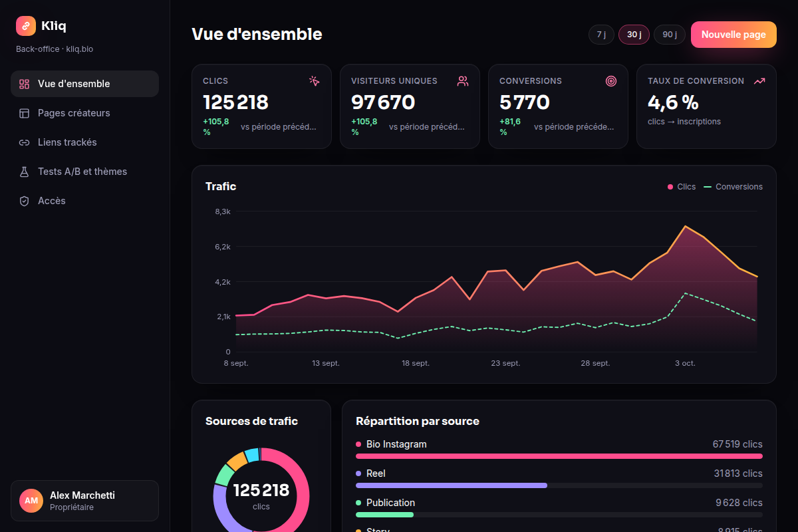Click the Reel source label
This screenshot has height=532, width=798.
click(x=376, y=473)
